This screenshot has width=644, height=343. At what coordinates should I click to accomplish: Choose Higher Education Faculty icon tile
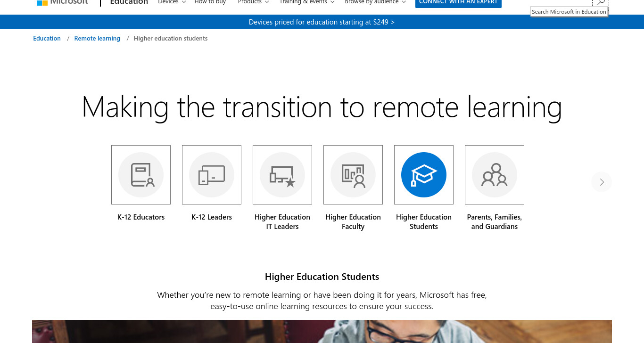pos(353,175)
